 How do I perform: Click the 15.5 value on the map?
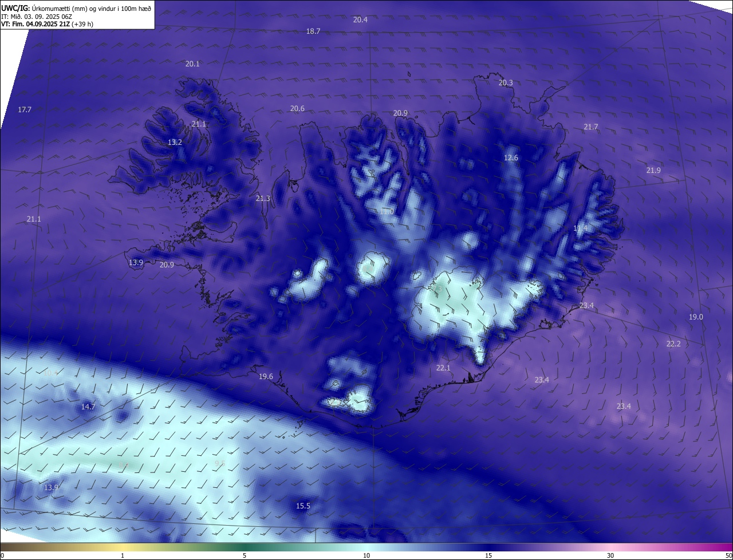[303, 506]
